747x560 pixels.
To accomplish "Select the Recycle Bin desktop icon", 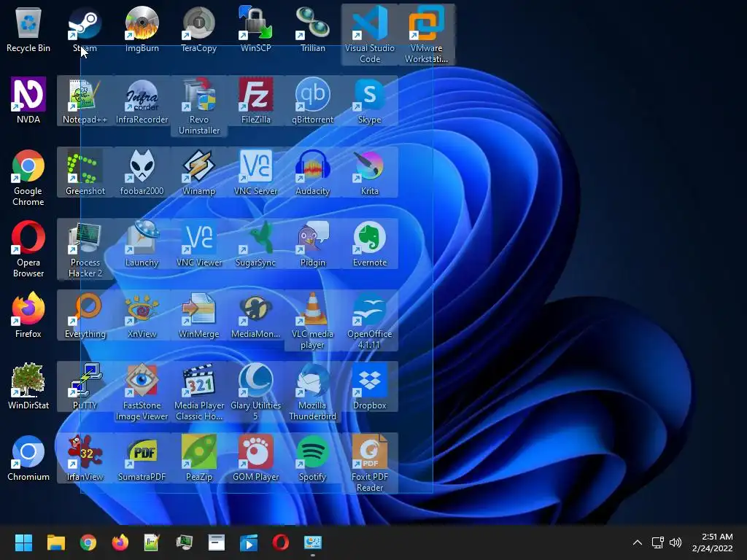I will (x=28, y=29).
